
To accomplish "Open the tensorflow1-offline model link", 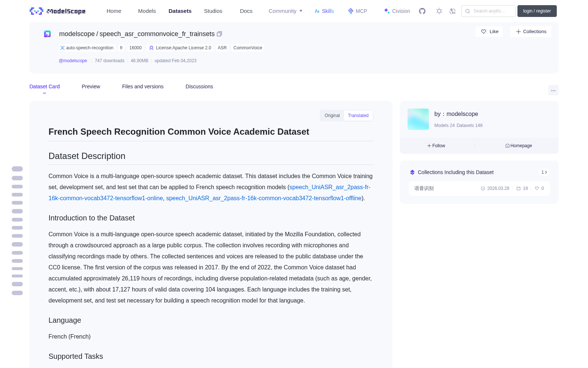I will [264, 198].
